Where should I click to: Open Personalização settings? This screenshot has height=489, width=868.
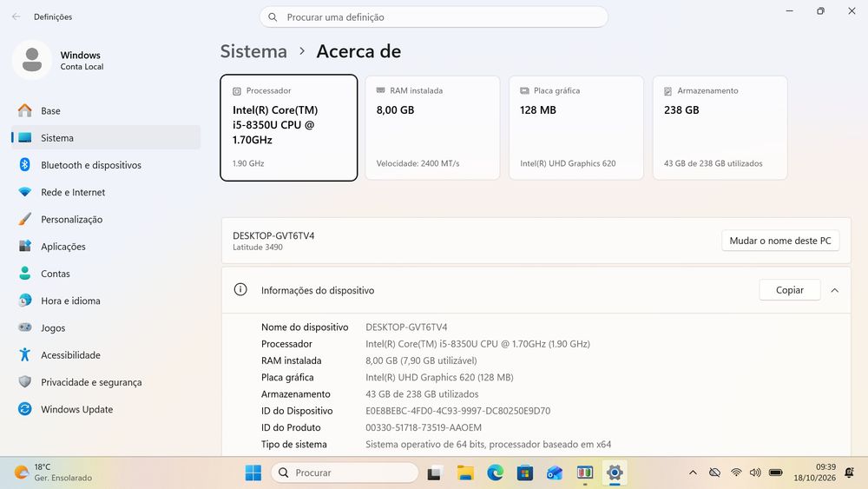click(106, 219)
